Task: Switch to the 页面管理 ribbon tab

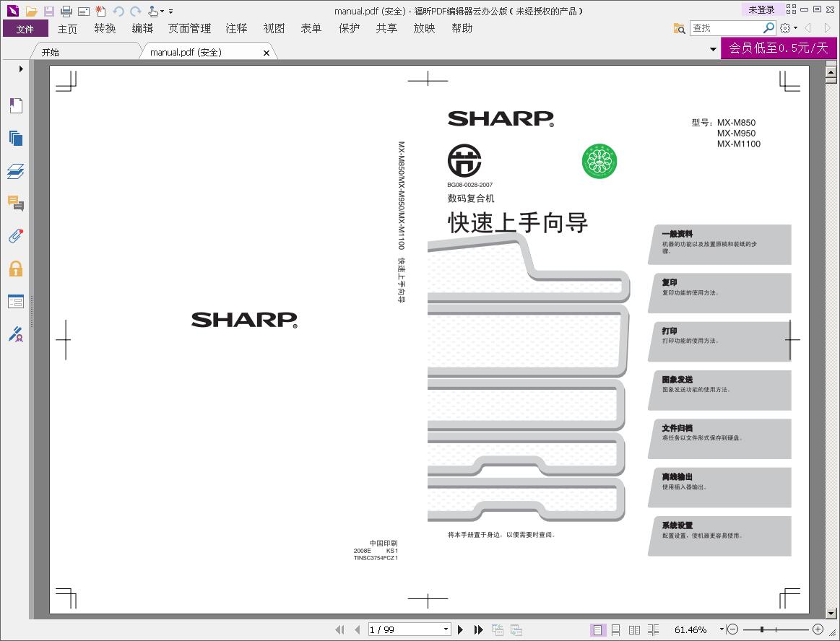Action: (190, 28)
